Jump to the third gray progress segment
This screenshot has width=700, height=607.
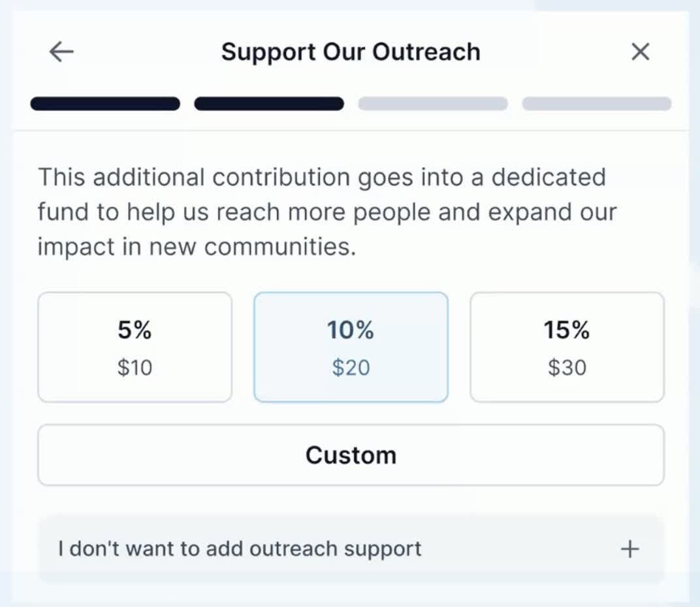click(433, 104)
